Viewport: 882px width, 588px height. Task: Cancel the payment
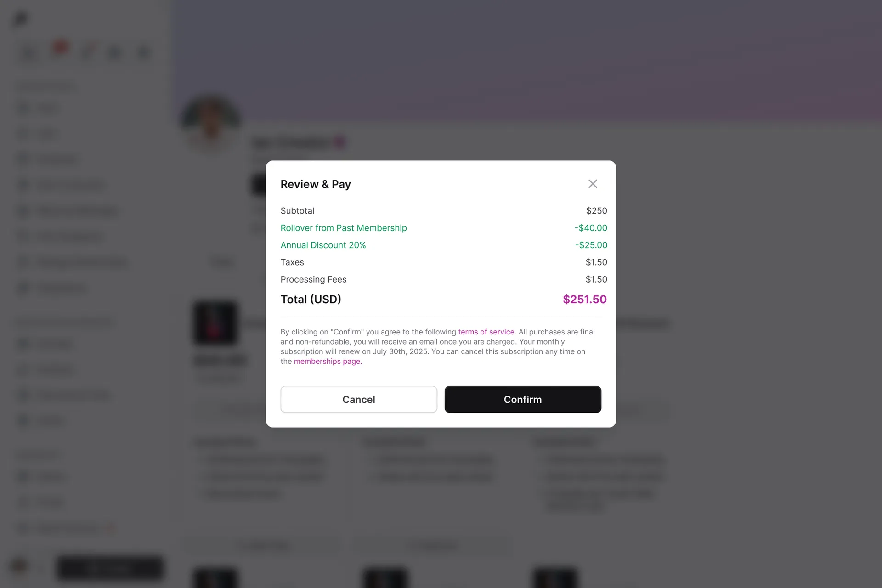pos(359,399)
